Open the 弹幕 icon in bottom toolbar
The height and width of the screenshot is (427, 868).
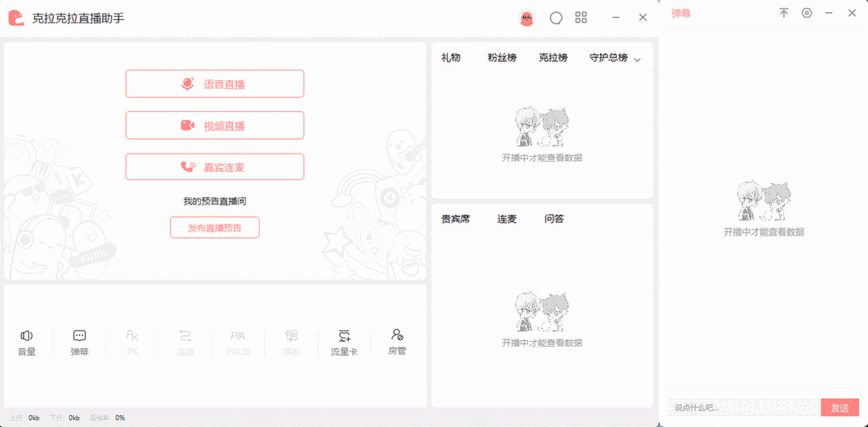tap(80, 343)
